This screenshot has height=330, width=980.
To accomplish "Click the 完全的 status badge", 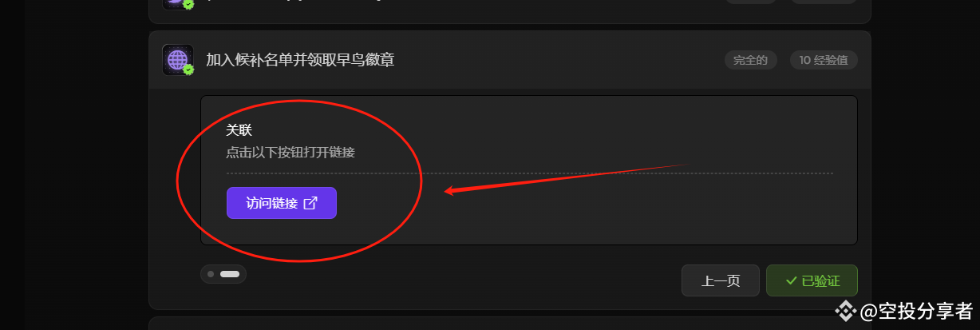I will [x=750, y=60].
